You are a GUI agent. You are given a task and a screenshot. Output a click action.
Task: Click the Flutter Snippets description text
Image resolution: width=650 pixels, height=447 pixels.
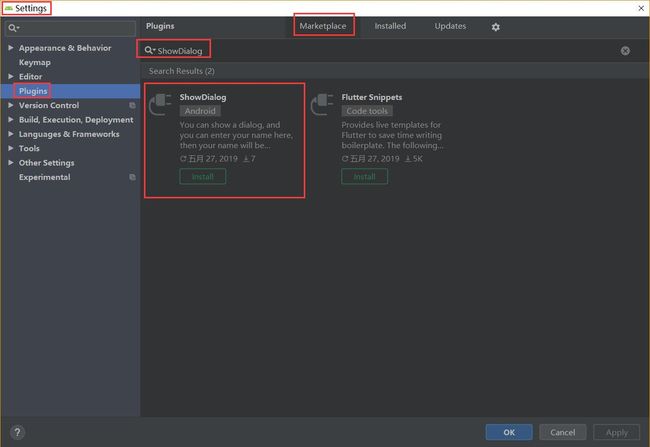coord(392,135)
